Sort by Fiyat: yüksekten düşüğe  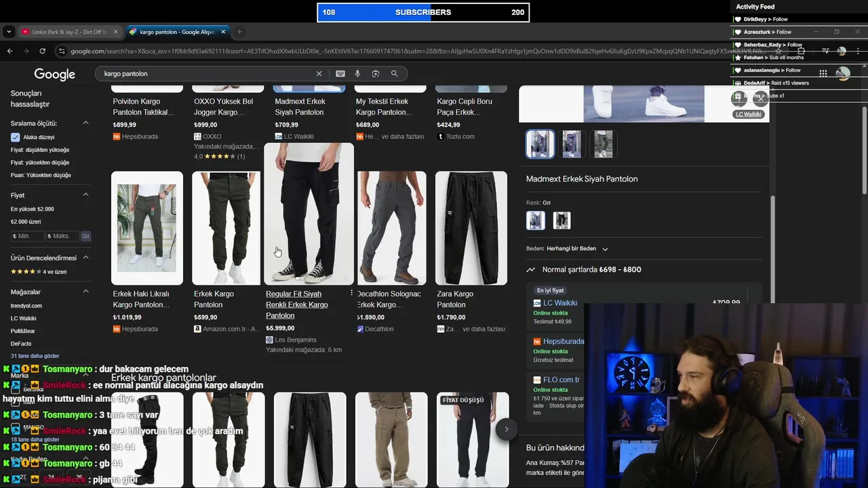40,163
